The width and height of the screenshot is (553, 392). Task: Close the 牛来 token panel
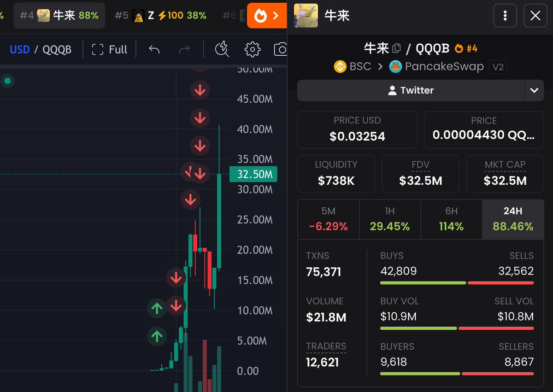coord(535,16)
